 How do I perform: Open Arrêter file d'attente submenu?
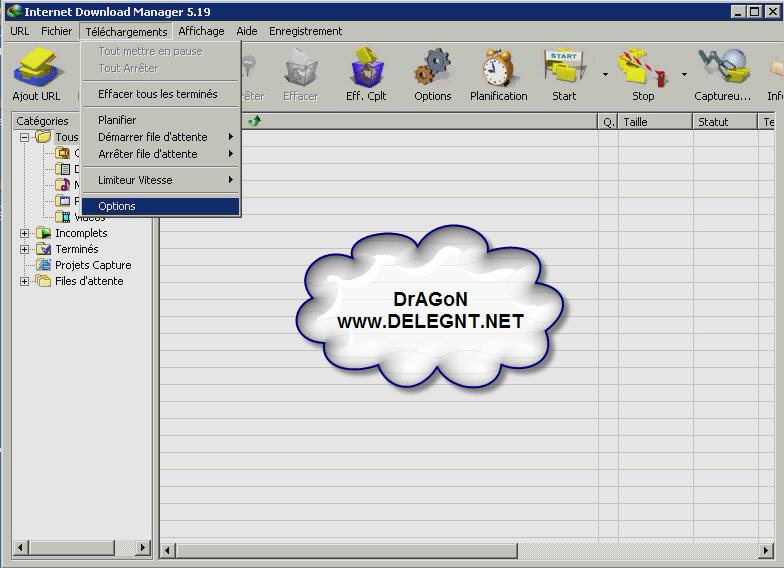pyautogui.click(x=160, y=154)
